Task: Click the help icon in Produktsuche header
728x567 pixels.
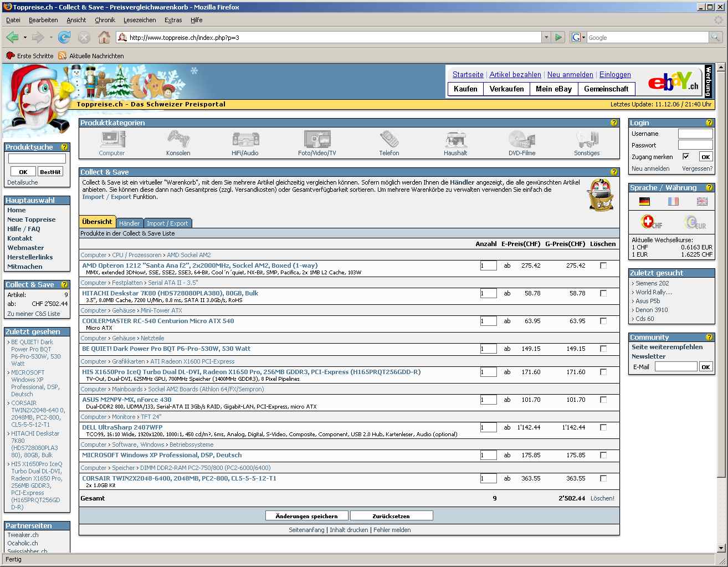Action: click(x=64, y=147)
